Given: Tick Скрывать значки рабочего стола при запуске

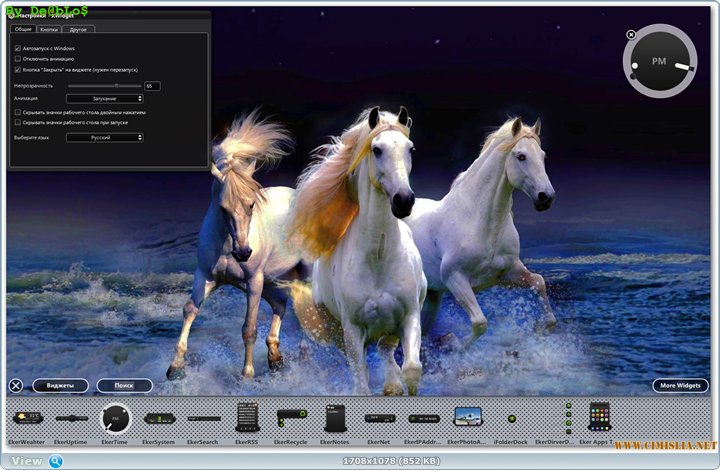Looking at the screenshot, I should point(18,122).
